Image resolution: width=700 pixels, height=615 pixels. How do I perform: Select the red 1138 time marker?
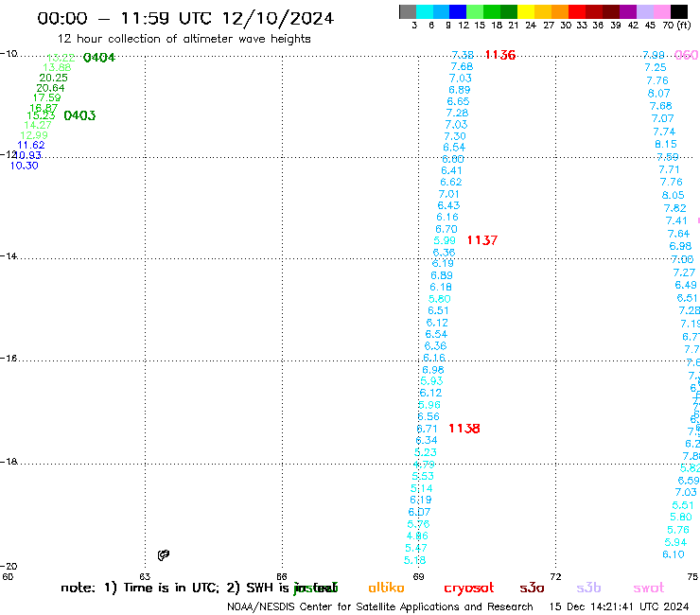pyautogui.click(x=464, y=429)
